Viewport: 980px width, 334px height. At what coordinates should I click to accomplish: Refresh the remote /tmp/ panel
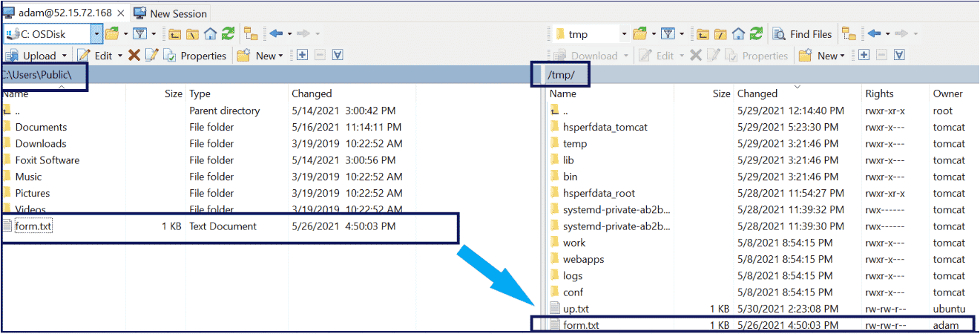point(755,34)
